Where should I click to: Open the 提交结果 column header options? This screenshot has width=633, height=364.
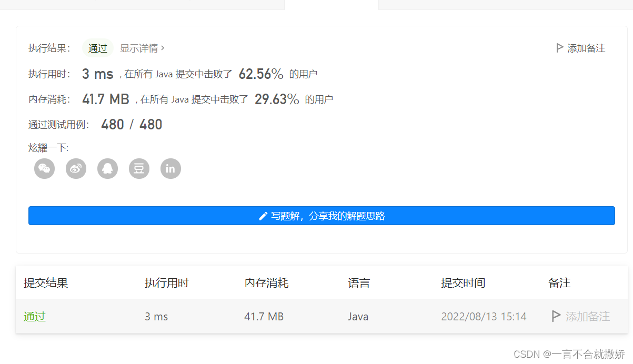click(44, 283)
